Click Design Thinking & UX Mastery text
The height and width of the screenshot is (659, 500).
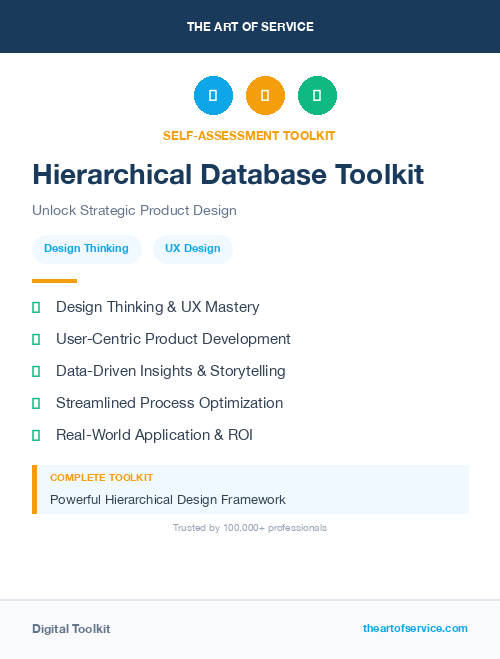[158, 307]
